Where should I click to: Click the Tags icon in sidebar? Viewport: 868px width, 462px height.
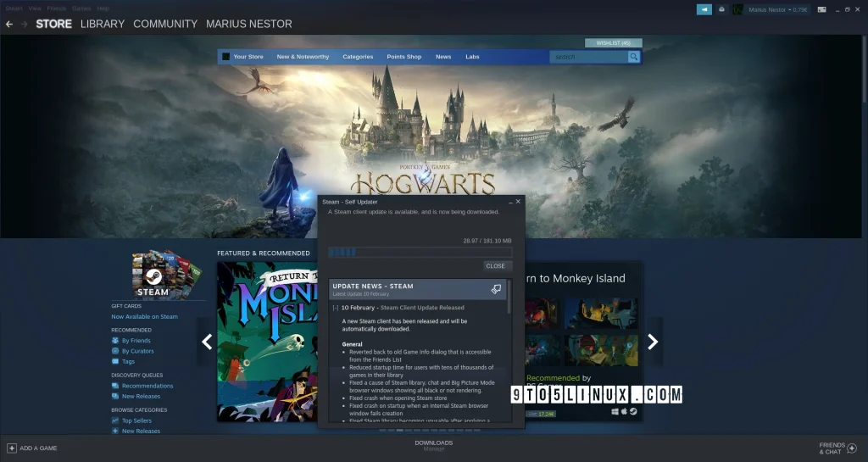tap(115, 361)
